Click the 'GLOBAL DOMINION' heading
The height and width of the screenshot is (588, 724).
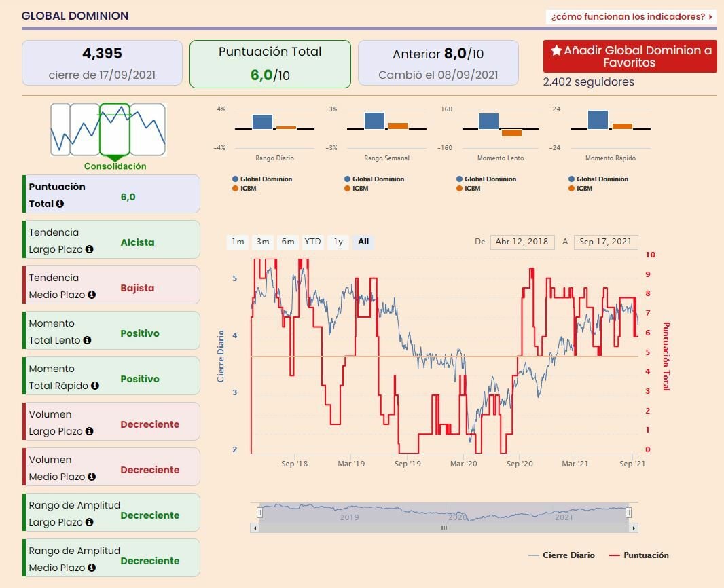tap(75, 16)
